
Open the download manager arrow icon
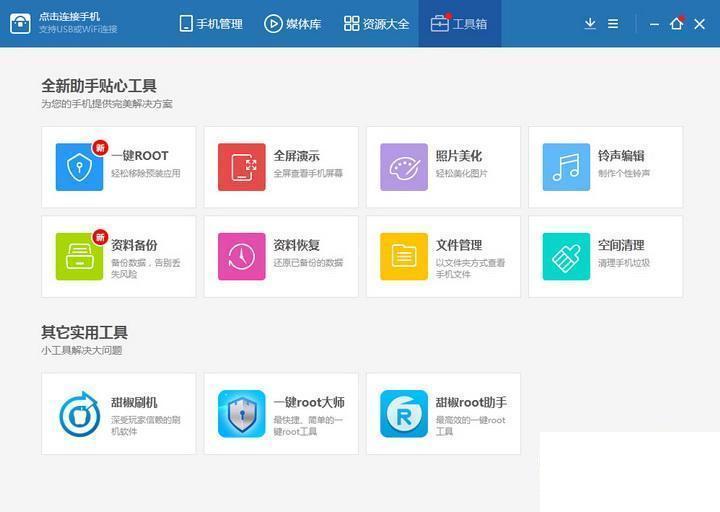pyautogui.click(x=590, y=23)
